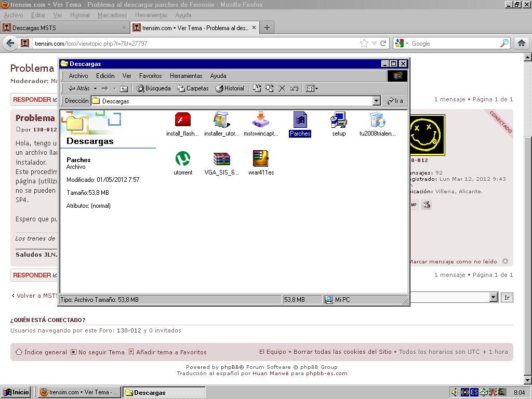
Task: Click the Up one folder toolbar icon
Action: [x=124, y=89]
